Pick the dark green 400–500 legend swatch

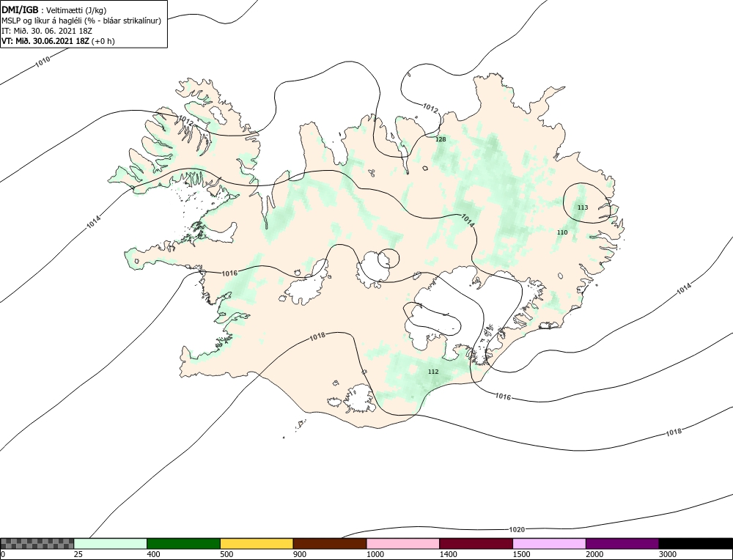tap(183, 543)
